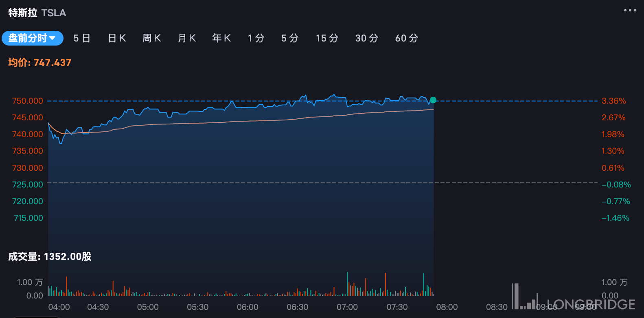
Task: Click the 715.000 price axis label
Action: coord(28,218)
